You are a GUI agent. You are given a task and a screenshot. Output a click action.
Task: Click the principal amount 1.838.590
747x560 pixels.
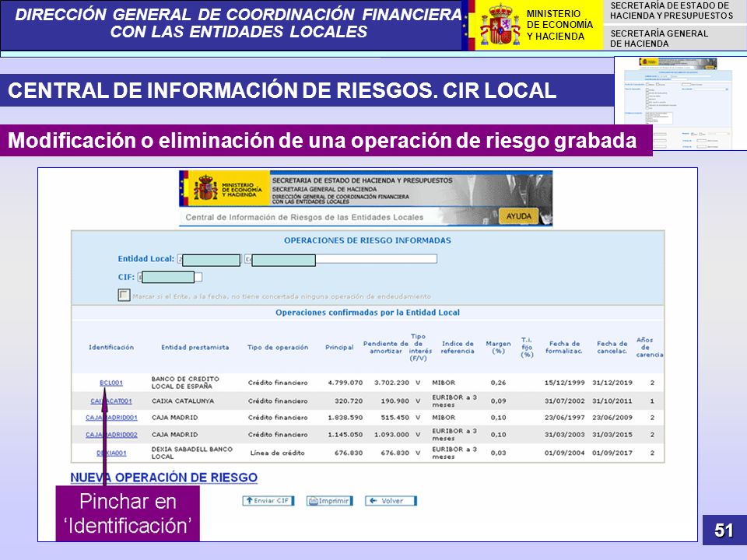(x=345, y=418)
